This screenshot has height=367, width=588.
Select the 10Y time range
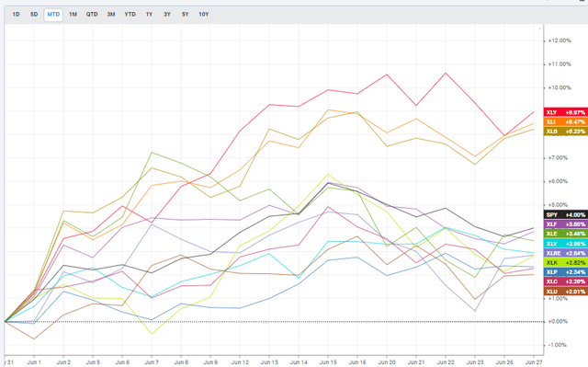(x=204, y=15)
